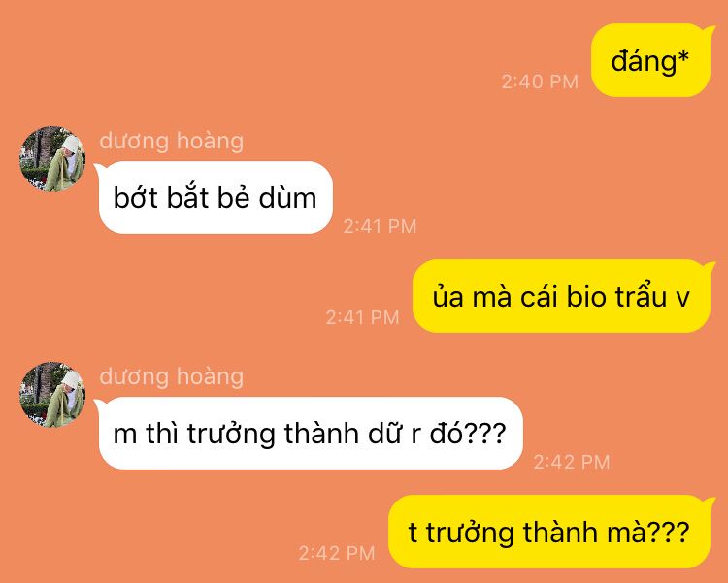728x583 pixels.
Task: Click the asterisk in "đáng*" message
Action: (683, 58)
